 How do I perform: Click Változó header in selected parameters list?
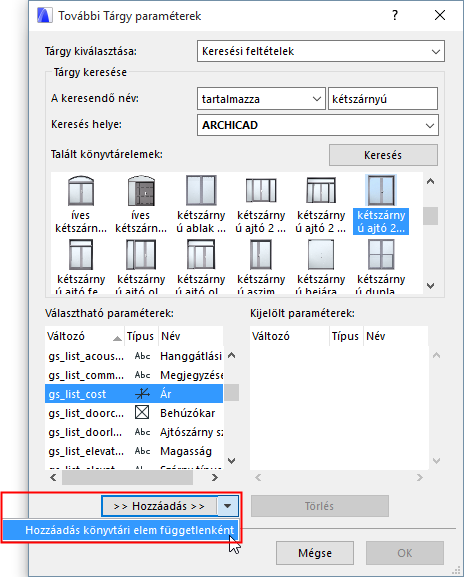pyautogui.click(x=289, y=336)
